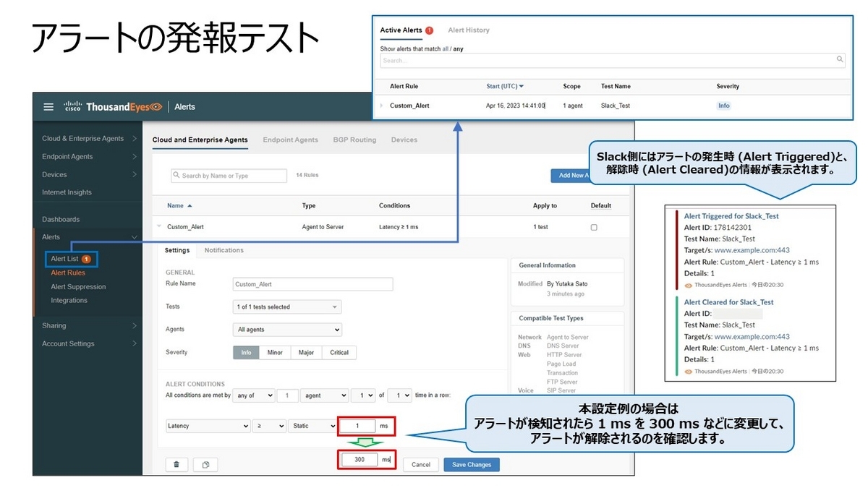Click the trash delete rule icon
This screenshot has height=488, width=868.
(x=177, y=465)
